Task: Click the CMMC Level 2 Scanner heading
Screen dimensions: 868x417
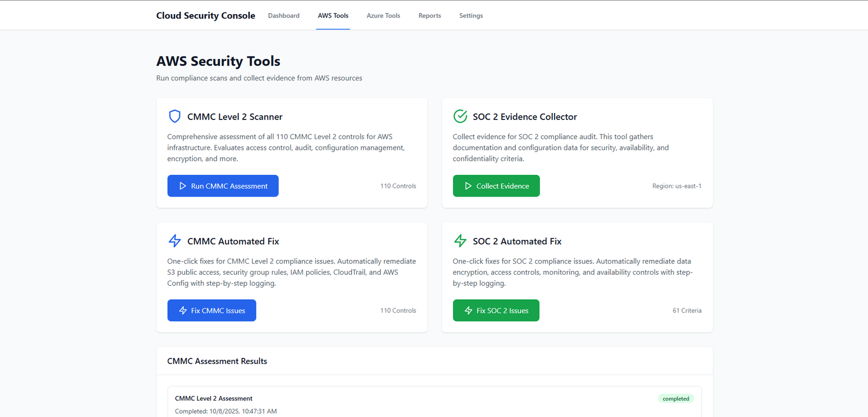Action: pyautogui.click(x=235, y=117)
